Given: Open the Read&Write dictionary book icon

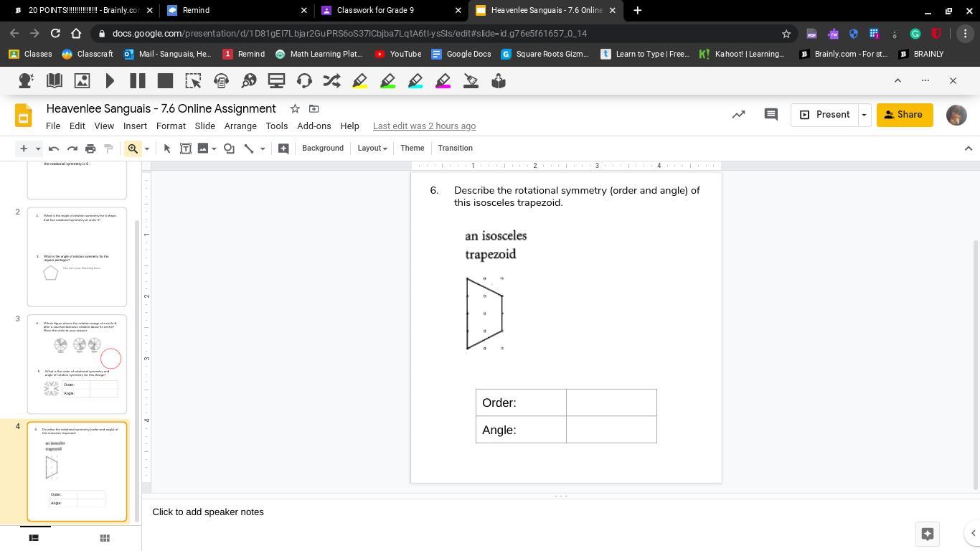Looking at the screenshot, I should 54,81.
